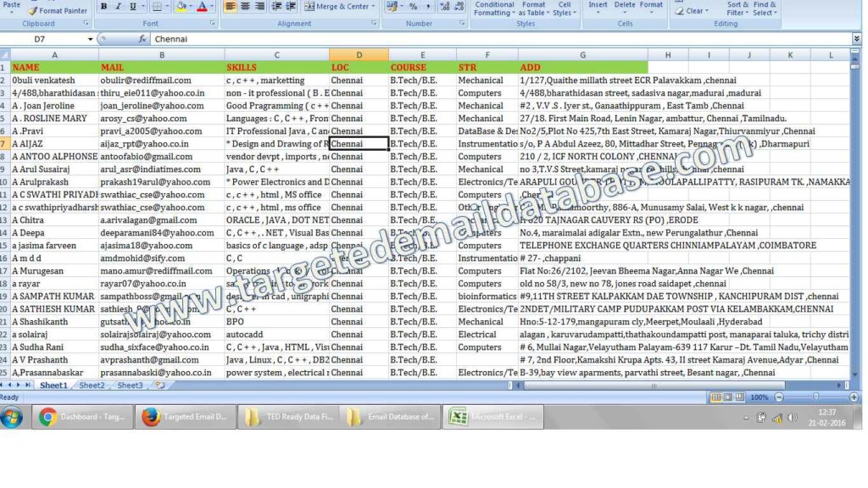The height and width of the screenshot is (488, 868).
Task: Select the Sheet1 tab
Action: coord(53,385)
